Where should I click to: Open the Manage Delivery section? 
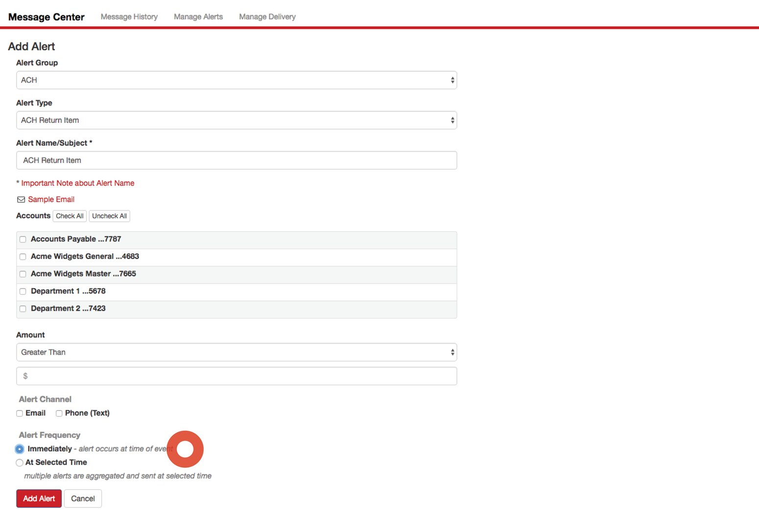click(267, 16)
